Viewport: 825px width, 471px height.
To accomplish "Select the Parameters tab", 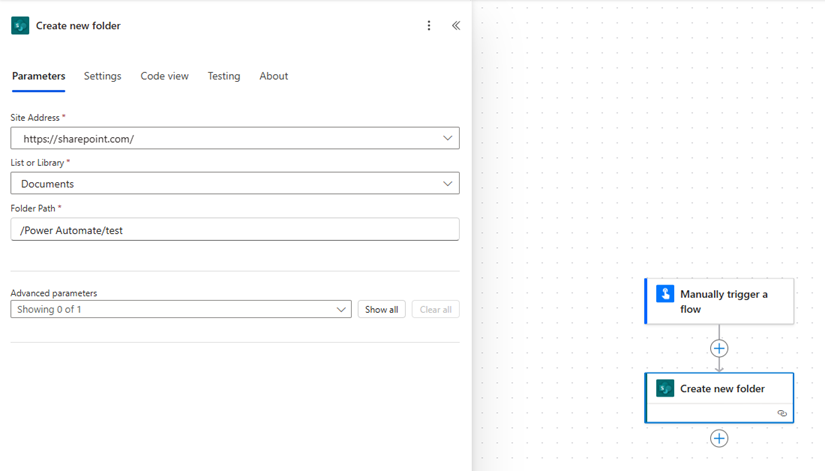I will click(x=39, y=76).
